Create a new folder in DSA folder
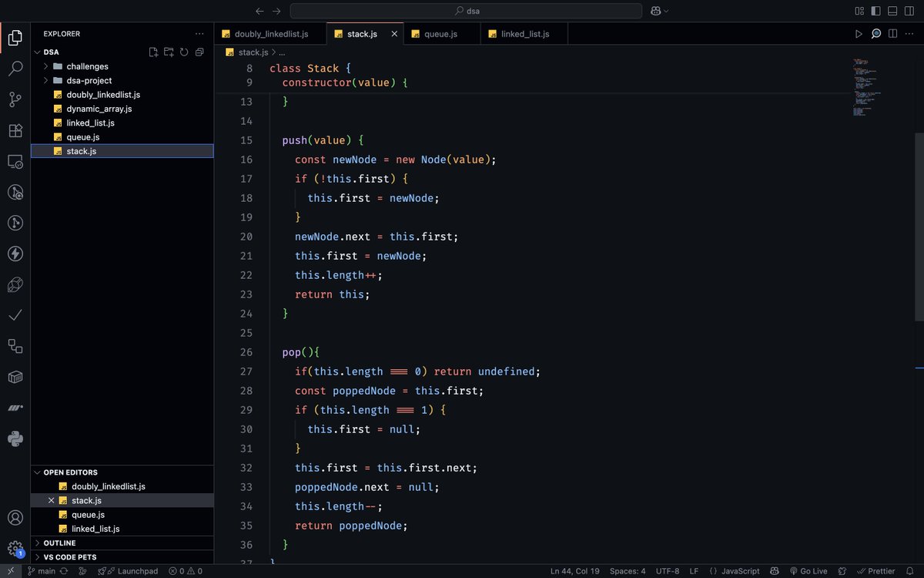 pyautogui.click(x=169, y=52)
